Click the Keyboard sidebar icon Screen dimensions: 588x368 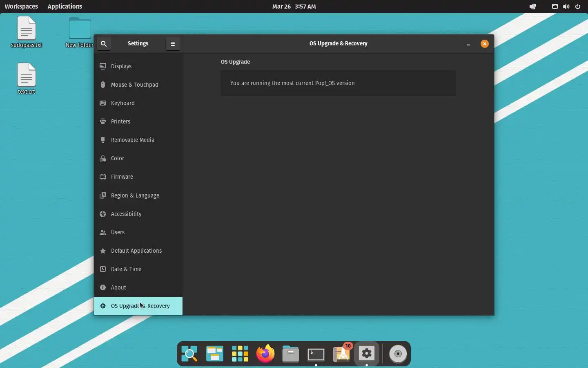103,103
